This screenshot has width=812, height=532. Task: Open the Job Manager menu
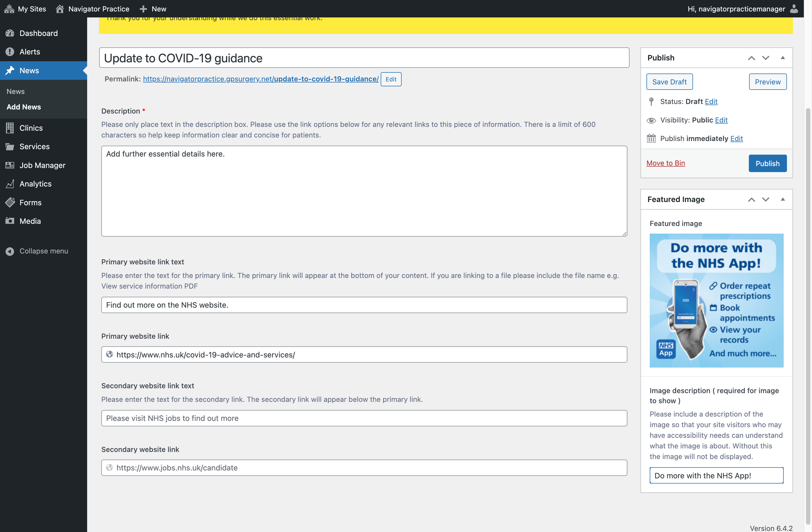43,165
